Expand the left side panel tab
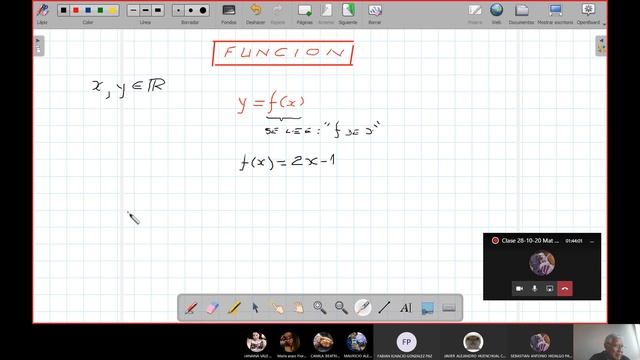Screen dimensions: 640x360 [38, 46]
